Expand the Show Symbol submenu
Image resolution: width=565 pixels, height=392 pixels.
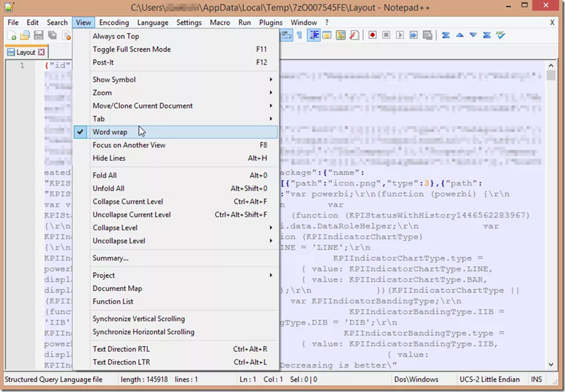[176, 80]
